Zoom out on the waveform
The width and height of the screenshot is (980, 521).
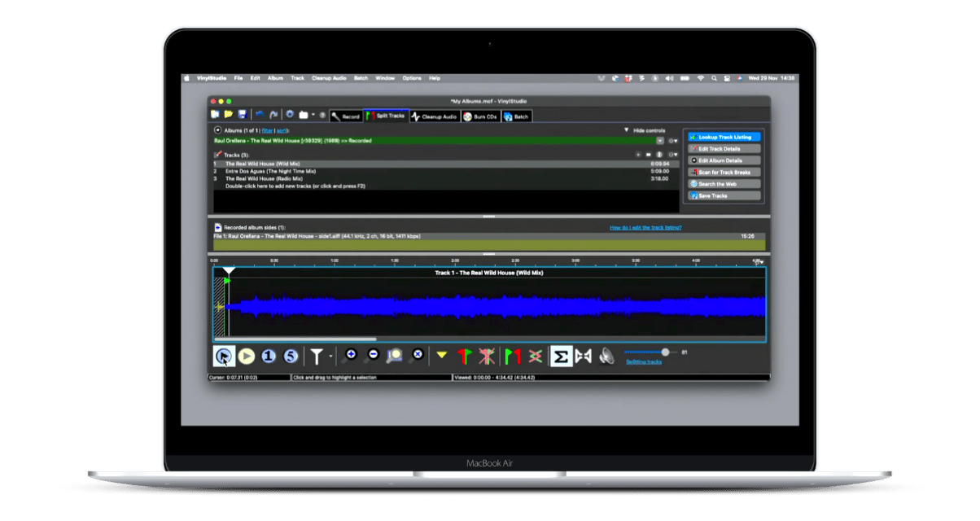point(373,354)
